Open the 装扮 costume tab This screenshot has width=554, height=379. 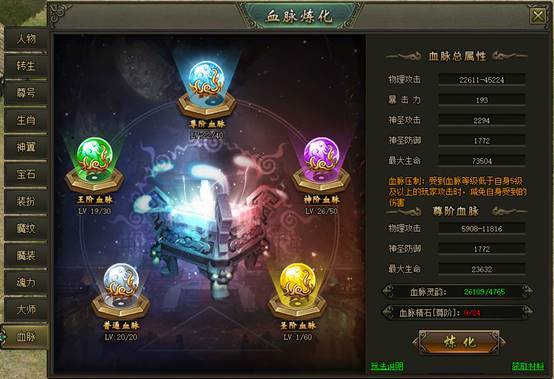point(26,201)
